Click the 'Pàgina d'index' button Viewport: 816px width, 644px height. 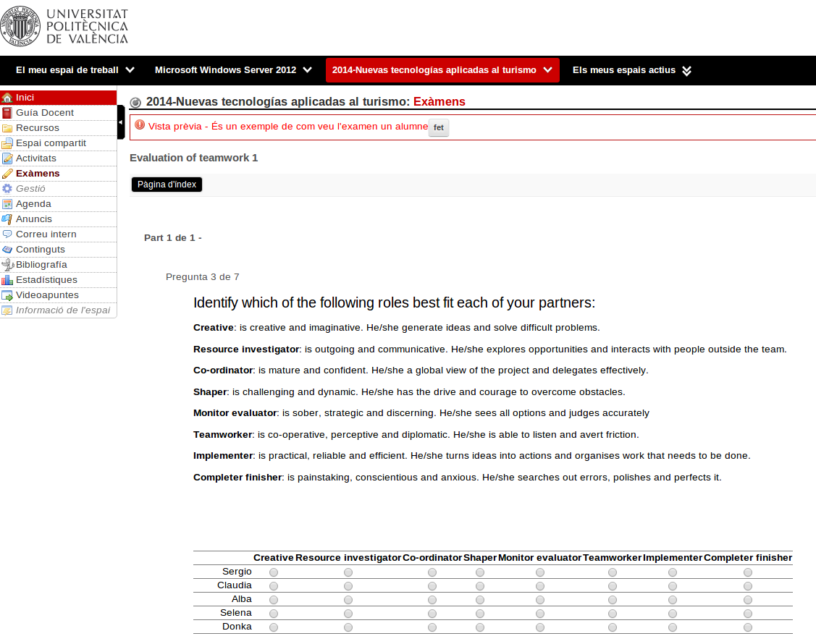click(167, 185)
